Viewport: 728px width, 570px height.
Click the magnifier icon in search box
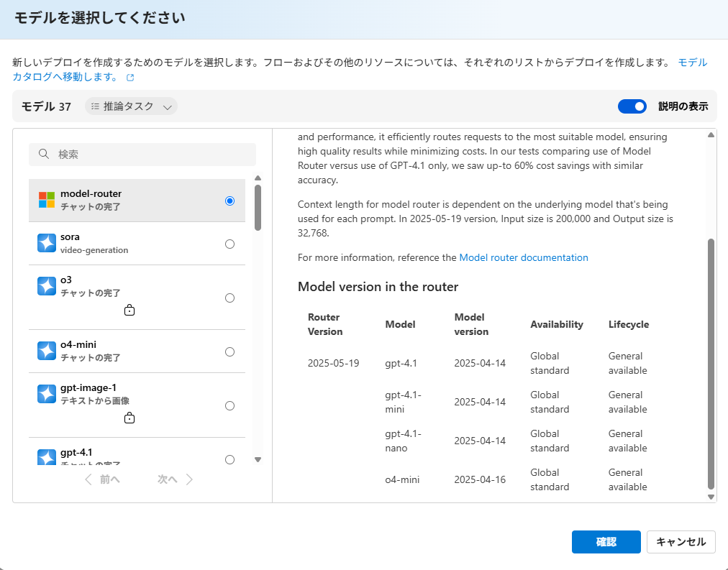coord(44,154)
